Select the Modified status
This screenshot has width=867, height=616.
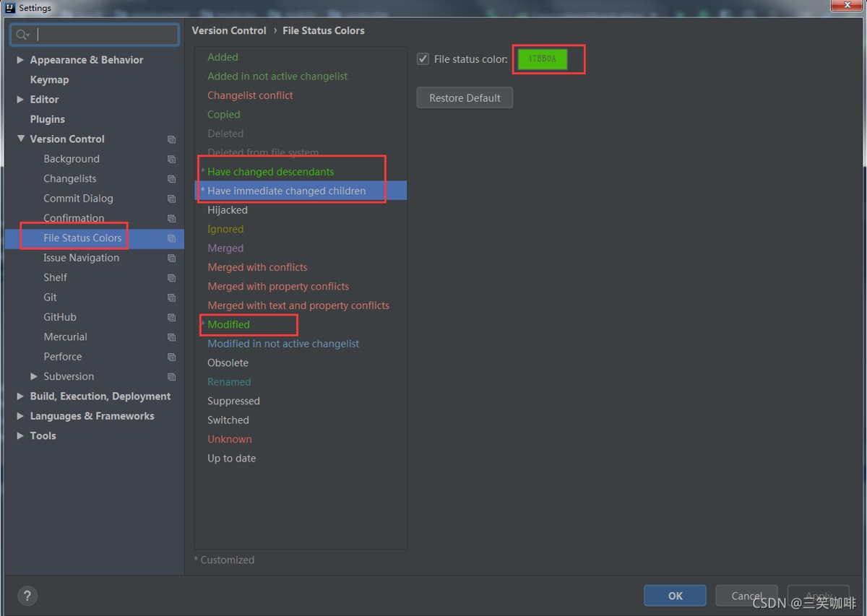pos(228,325)
